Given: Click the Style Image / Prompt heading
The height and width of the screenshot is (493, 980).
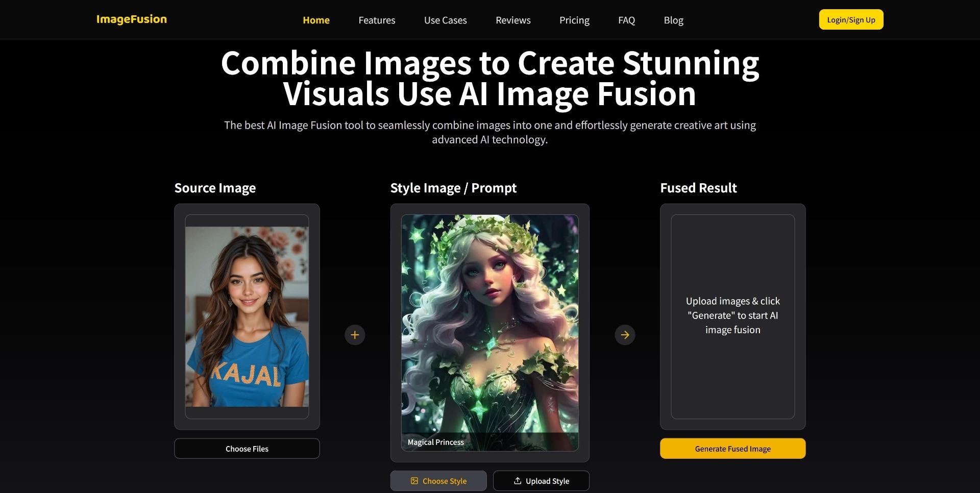Looking at the screenshot, I should 453,188.
